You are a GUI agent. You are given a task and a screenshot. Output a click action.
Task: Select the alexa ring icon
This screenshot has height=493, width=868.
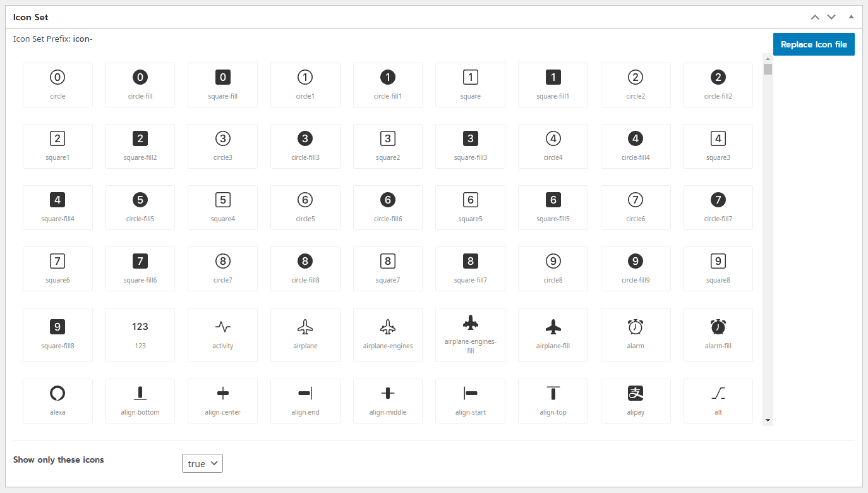point(57,400)
